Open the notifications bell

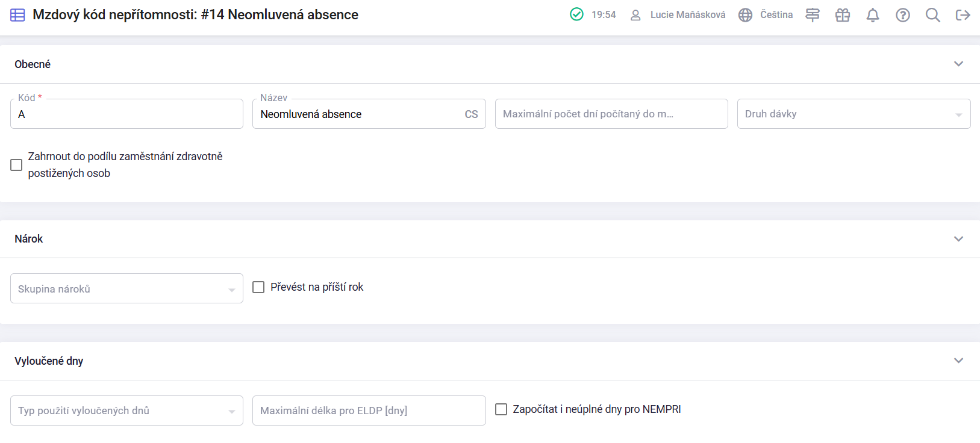coord(873,15)
